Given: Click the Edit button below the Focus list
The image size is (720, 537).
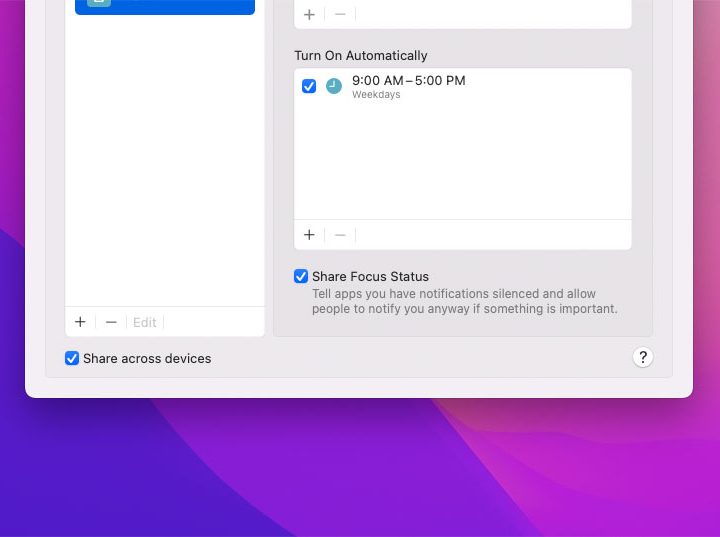Looking at the screenshot, I should coord(145,322).
